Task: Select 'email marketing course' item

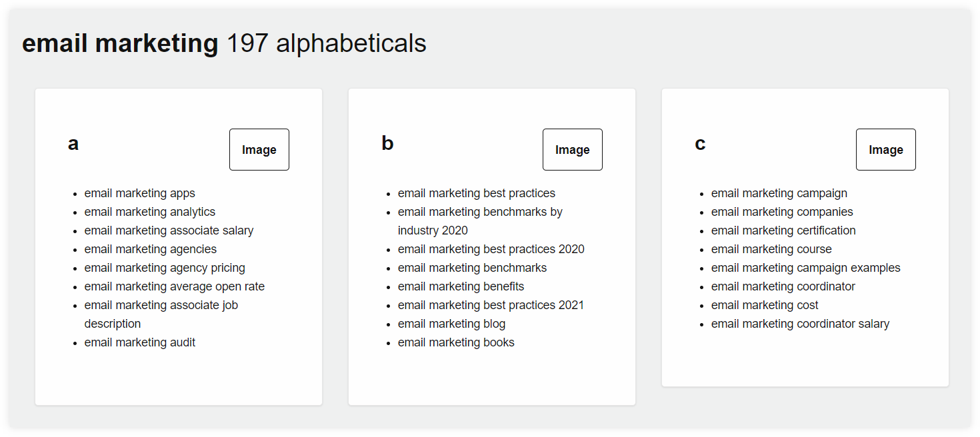Action: click(771, 249)
